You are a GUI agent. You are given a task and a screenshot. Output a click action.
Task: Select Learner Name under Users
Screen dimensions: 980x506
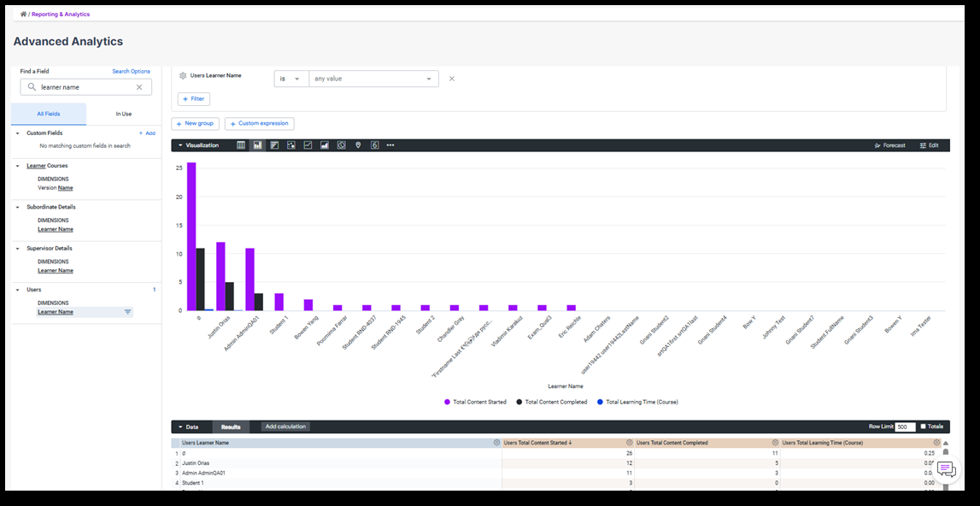pyautogui.click(x=55, y=311)
